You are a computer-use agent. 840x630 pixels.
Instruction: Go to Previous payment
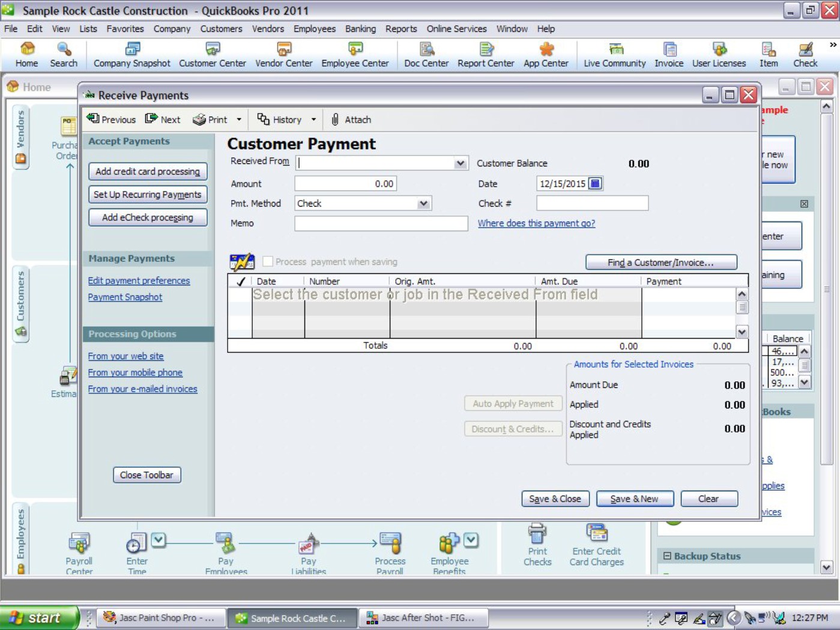pyautogui.click(x=111, y=120)
